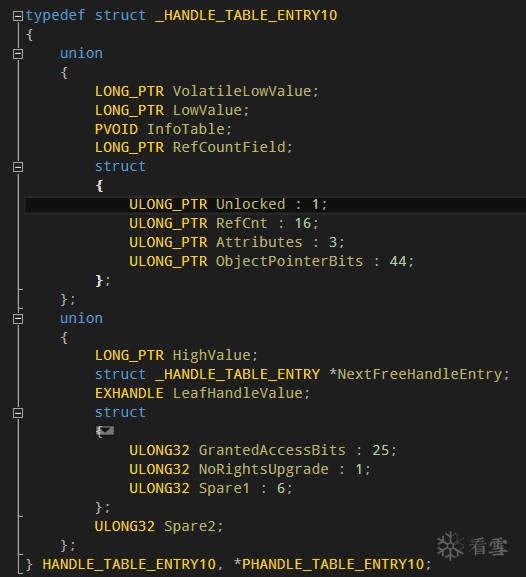
Task: Place cursor on Unlocked bitfield line
Action: click(275, 205)
